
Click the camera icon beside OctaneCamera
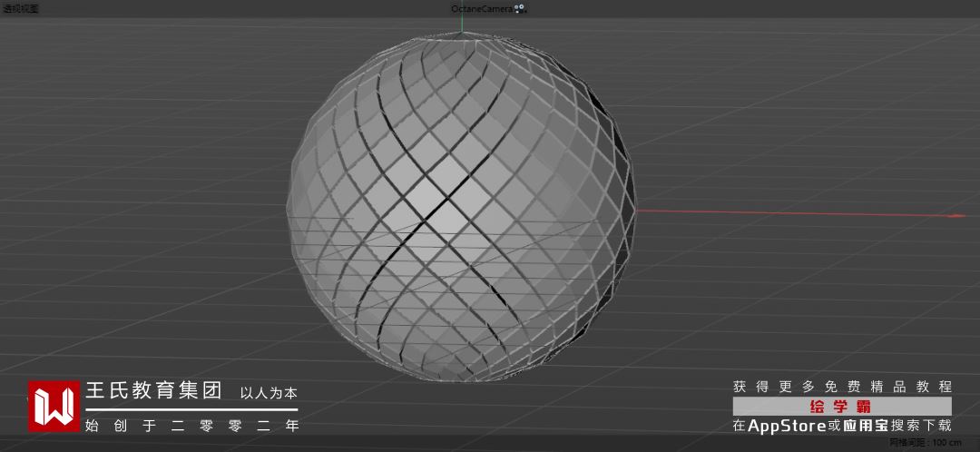[520, 9]
